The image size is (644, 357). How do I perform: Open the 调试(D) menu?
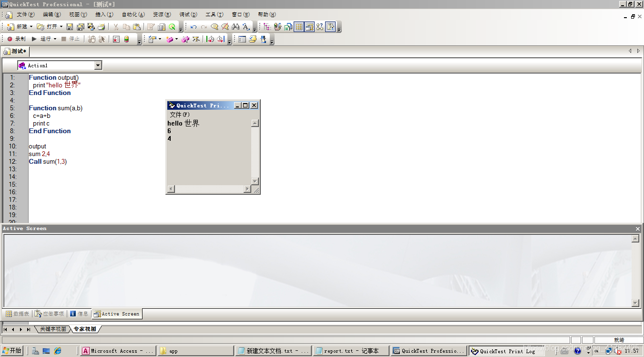tap(188, 15)
